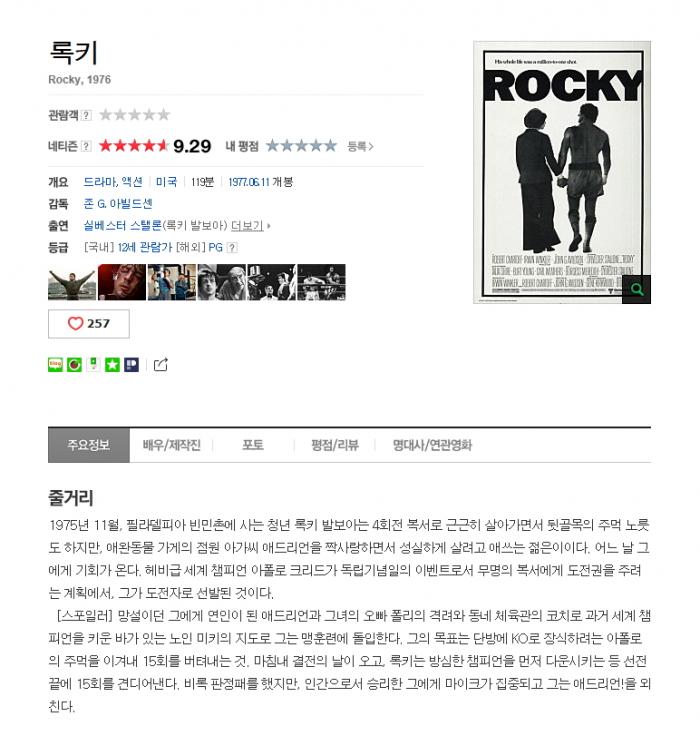Open the 평점/리뷰 tab
The height and width of the screenshot is (736, 700).
coord(335,445)
